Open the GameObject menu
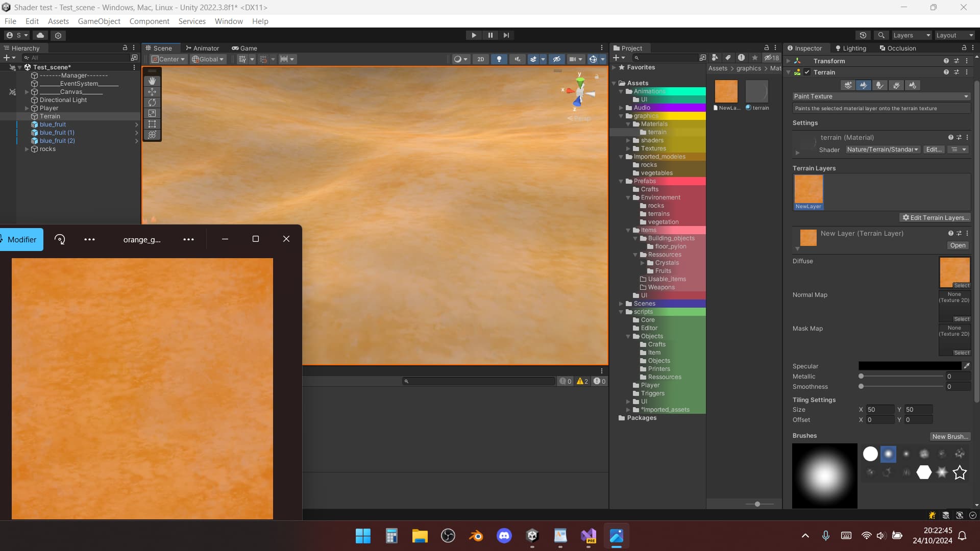Image resolution: width=980 pixels, height=551 pixels. point(99,21)
